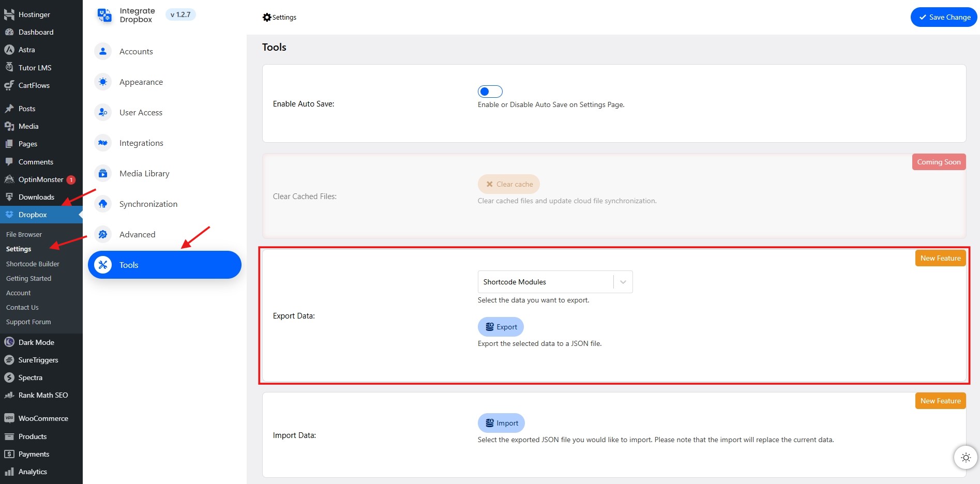
Task: Click the dropdown chevron in Export Data
Action: (623, 282)
